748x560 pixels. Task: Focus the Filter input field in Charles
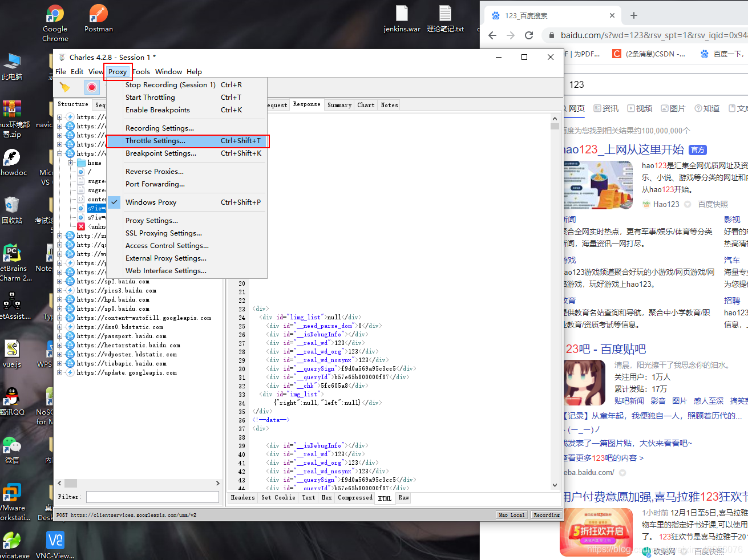click(x=152, y=497)
